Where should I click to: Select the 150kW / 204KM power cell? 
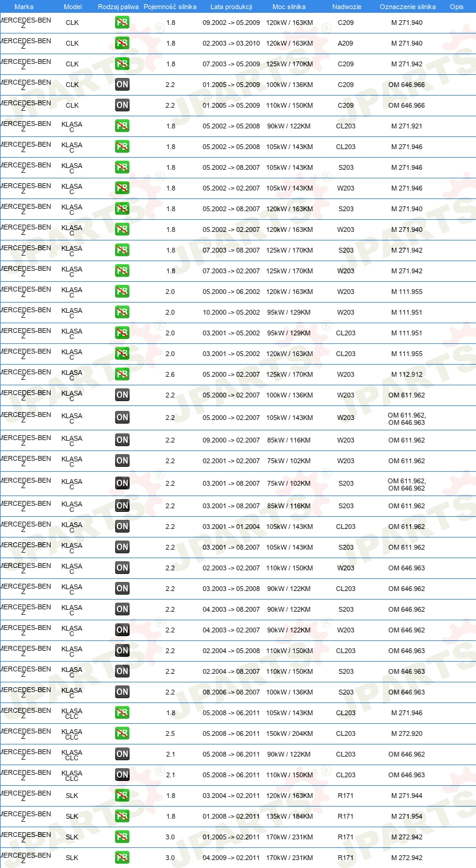pyautogui.click(x=289, y=733)
